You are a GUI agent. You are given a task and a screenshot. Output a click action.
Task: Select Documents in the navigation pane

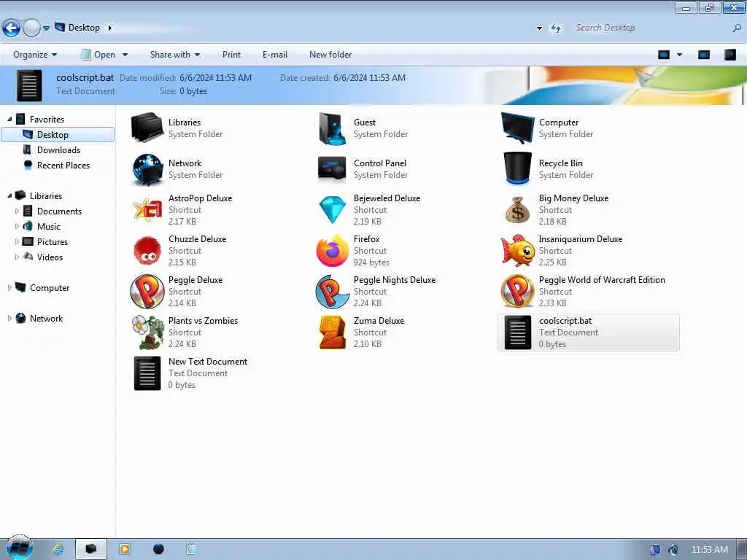point(59,211)
